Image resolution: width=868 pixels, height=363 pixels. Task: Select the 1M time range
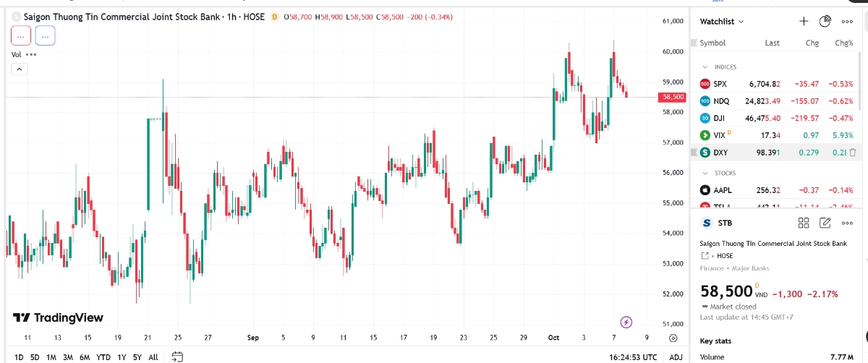(x=51, y=357)
